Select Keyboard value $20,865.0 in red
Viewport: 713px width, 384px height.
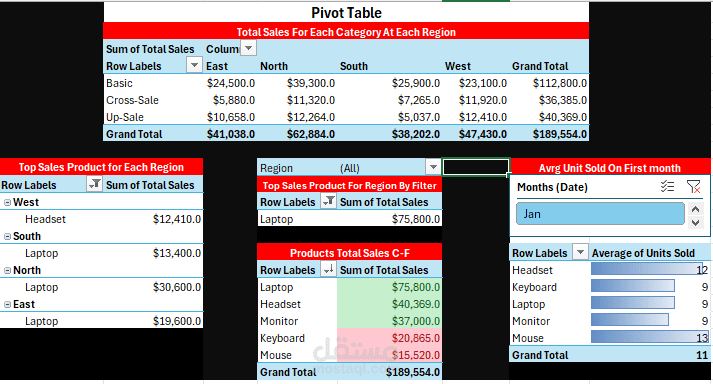416,339
